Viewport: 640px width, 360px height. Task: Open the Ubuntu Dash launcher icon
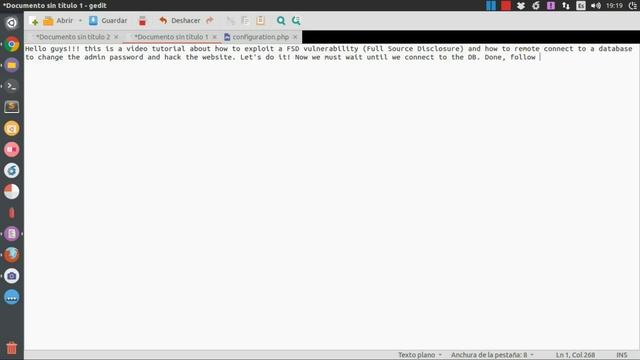coord(11,23)
